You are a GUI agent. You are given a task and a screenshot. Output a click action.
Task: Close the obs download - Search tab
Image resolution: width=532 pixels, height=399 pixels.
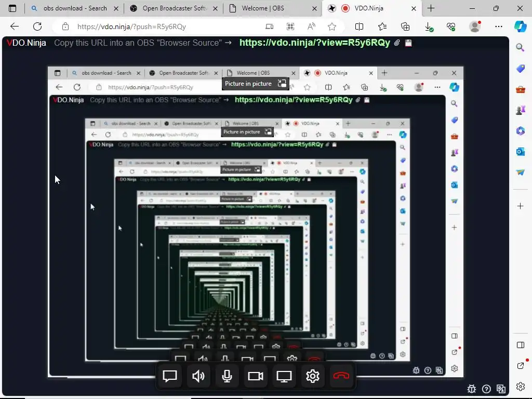click(x=116, y=8)
